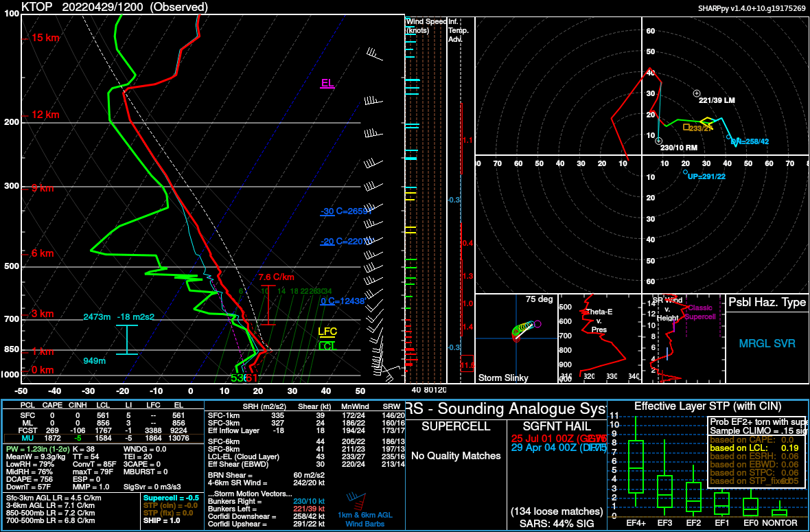The image size is (810, 532).
Task: Open the Psbl Haz. Type panel
Action: click(x=767, y=303)
